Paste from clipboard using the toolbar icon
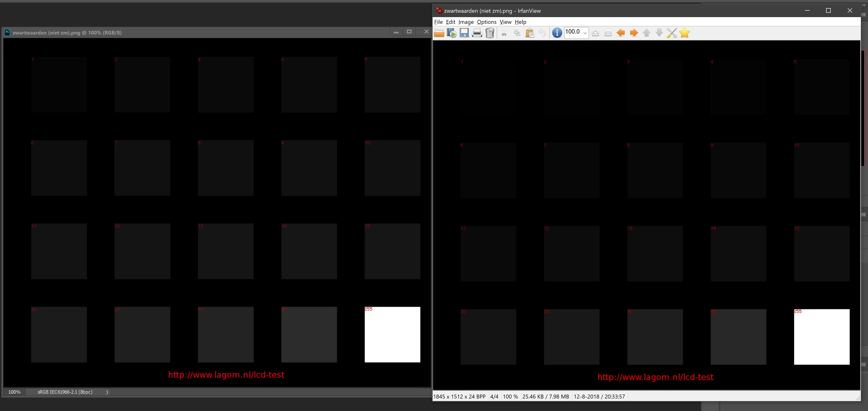 (x=529, y=33)
